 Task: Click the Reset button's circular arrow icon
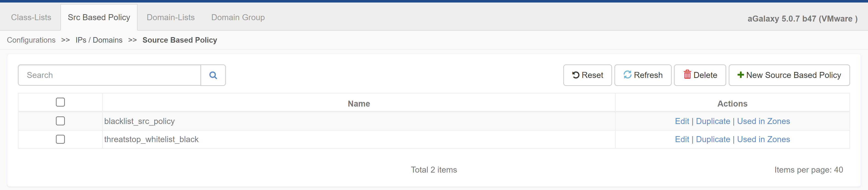[575, 75]
